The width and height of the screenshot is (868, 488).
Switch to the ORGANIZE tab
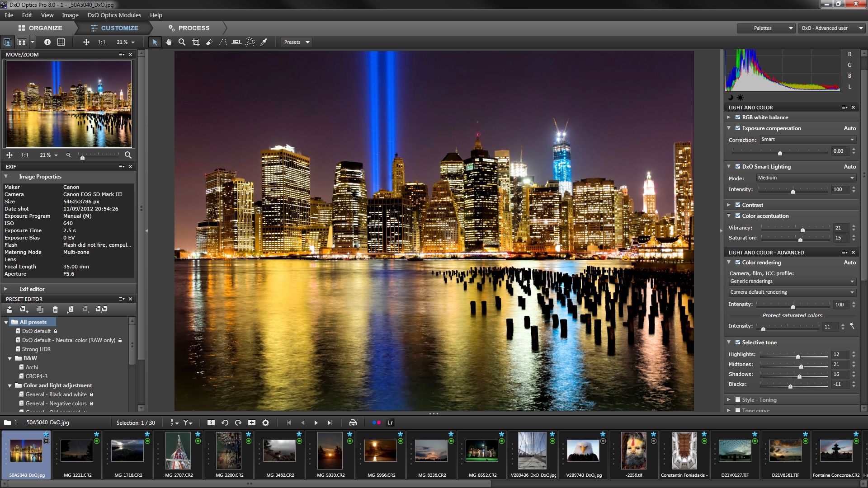coord(40,28)
